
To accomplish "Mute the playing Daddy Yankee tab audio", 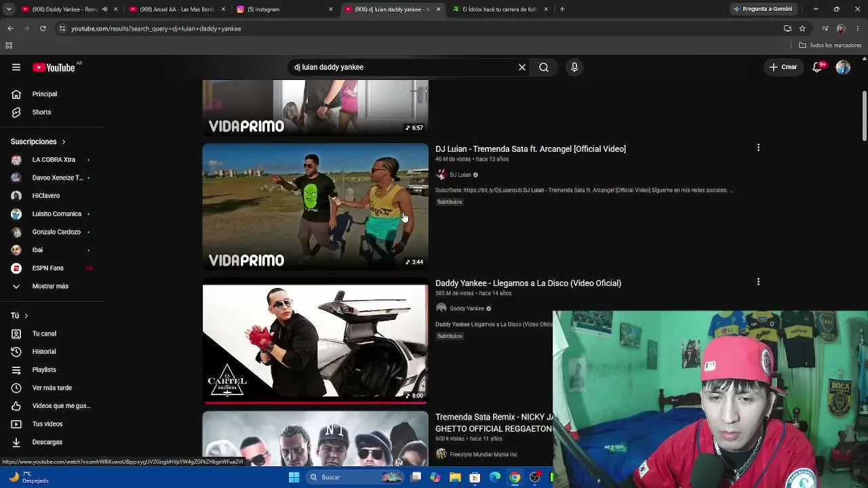I will pos(104,9).
